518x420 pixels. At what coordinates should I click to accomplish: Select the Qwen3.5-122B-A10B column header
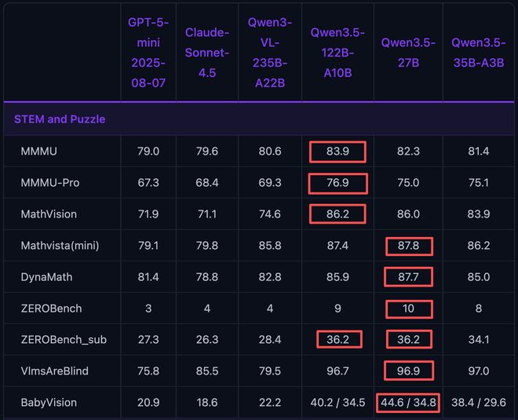pos(337,52)
